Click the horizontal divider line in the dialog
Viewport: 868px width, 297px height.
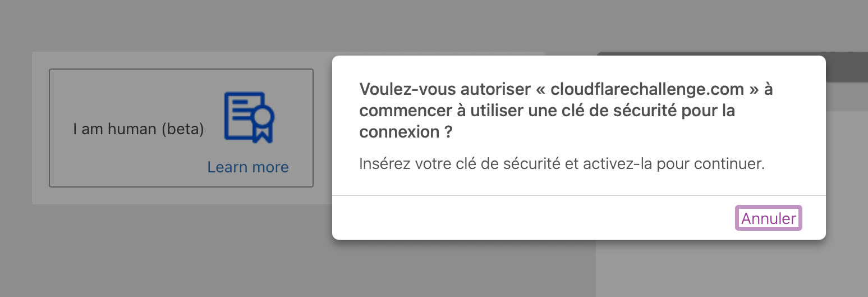coord(579,195)
